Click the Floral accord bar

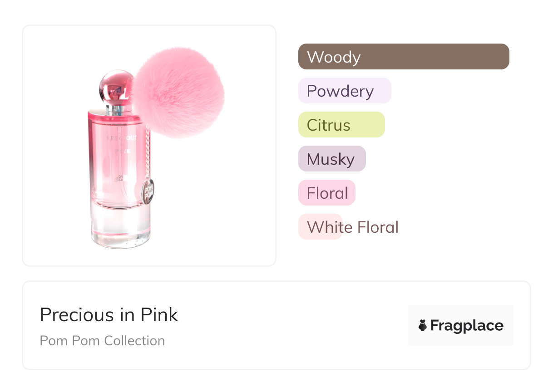point(326,193)
